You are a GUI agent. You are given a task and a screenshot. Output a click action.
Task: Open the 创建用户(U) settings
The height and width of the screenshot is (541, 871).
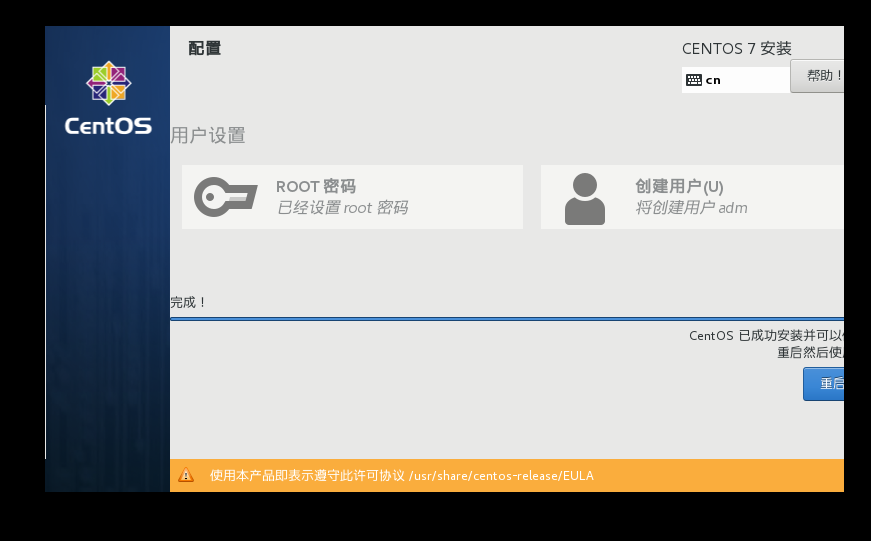[692, 197]
